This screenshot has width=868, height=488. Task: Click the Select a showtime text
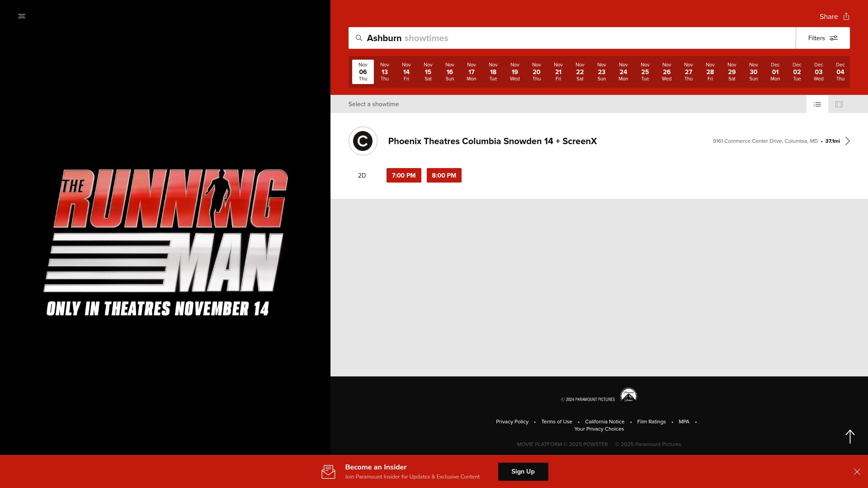tap(373, 104)
